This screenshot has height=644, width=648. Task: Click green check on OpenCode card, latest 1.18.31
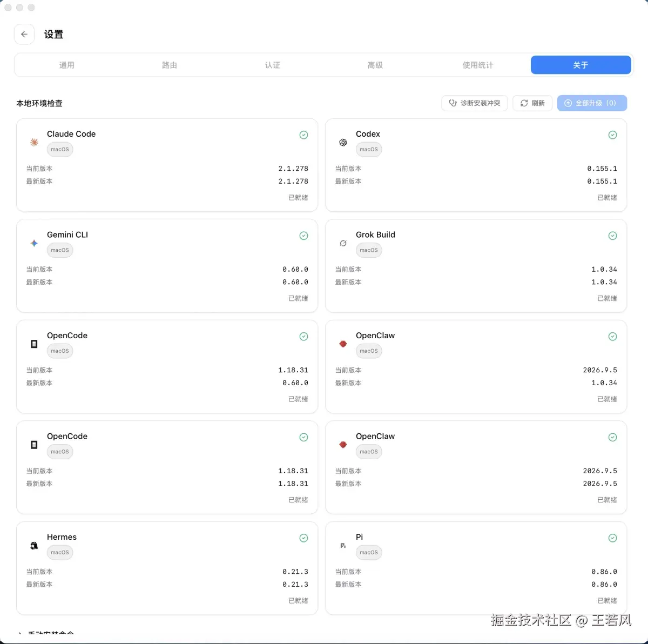pos(304,437)
